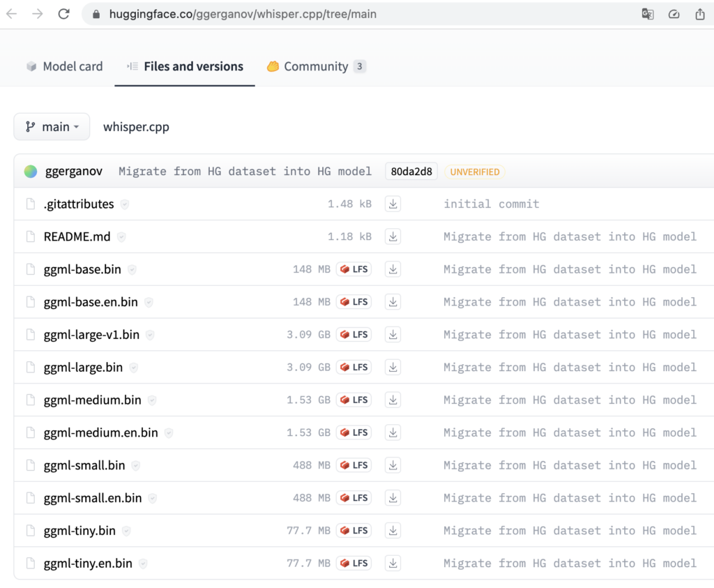Click commit hash 80da2d8
Screen dimensions: 714x588
click(411, 172)
